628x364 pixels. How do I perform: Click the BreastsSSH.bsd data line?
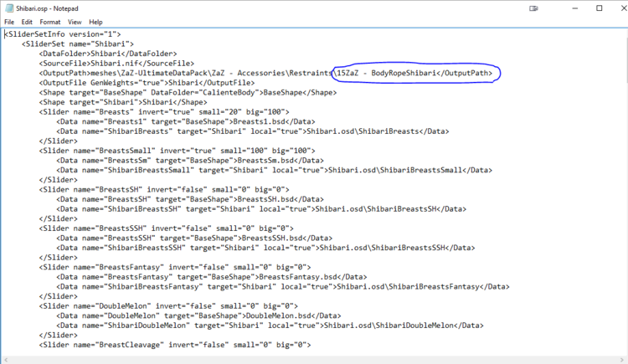coord(194,238)
